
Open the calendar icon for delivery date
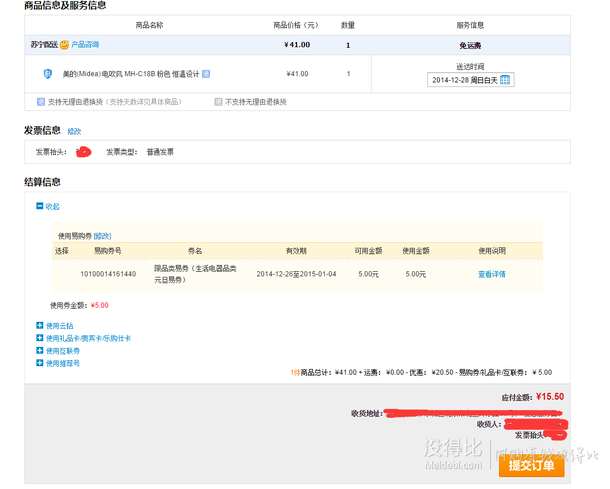point(505,80)
